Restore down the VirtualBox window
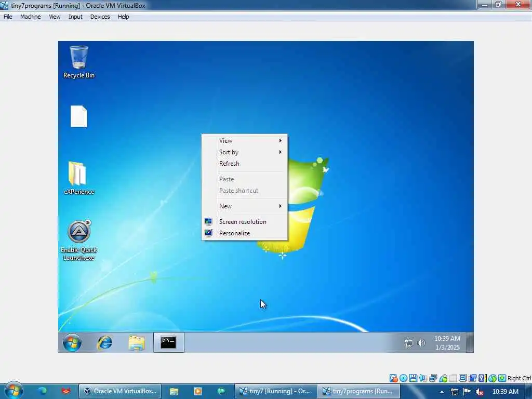This screenshot has width=532, height=399. point(498,4)
